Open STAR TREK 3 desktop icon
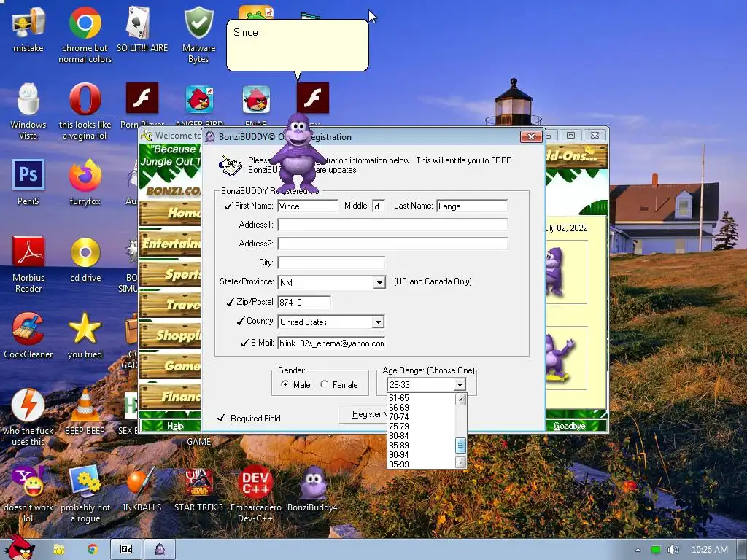This screenshot has height=560, width=747. [198, 489]
